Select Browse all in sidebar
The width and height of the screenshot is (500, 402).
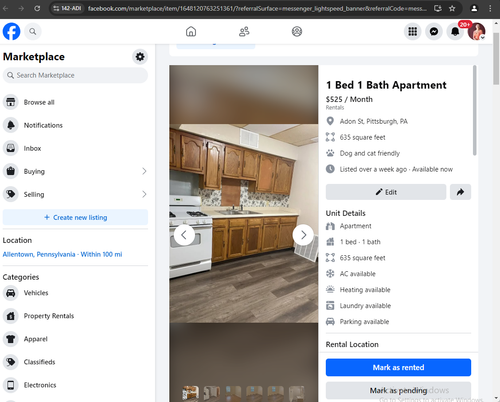75,102
